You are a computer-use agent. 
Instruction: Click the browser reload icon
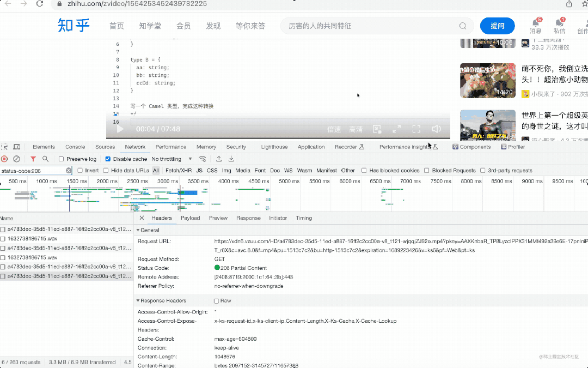click(39, 4)
